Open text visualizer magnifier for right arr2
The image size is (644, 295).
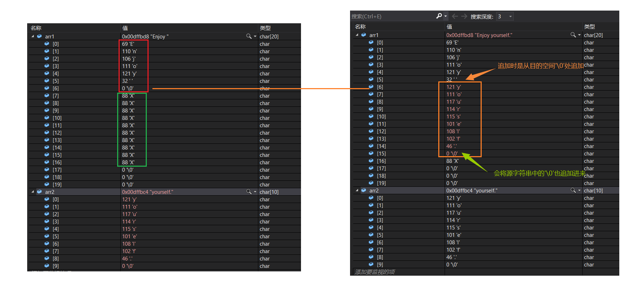pos(573,190)
